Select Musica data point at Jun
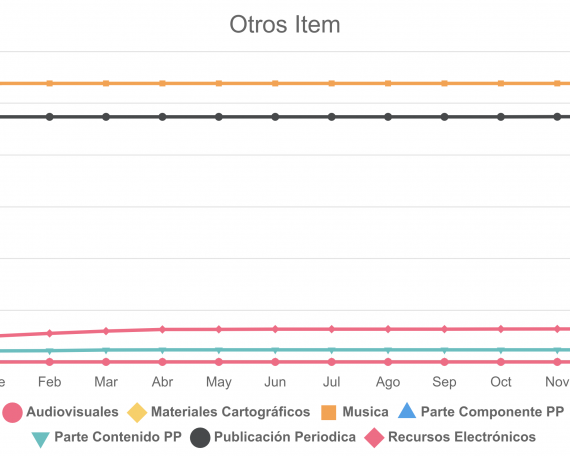The height and width of the screenshot is (456, 570). 275,83
